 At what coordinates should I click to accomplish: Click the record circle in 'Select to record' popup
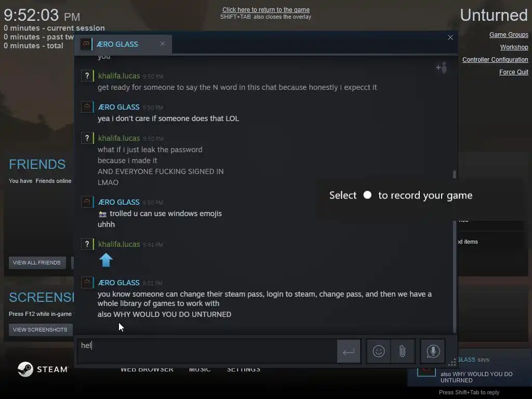coord(367,195)
